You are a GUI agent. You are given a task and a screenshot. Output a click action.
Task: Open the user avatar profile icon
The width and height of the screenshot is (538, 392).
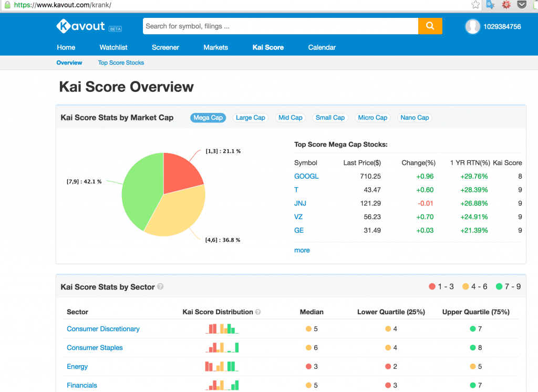tap(472, 26)
